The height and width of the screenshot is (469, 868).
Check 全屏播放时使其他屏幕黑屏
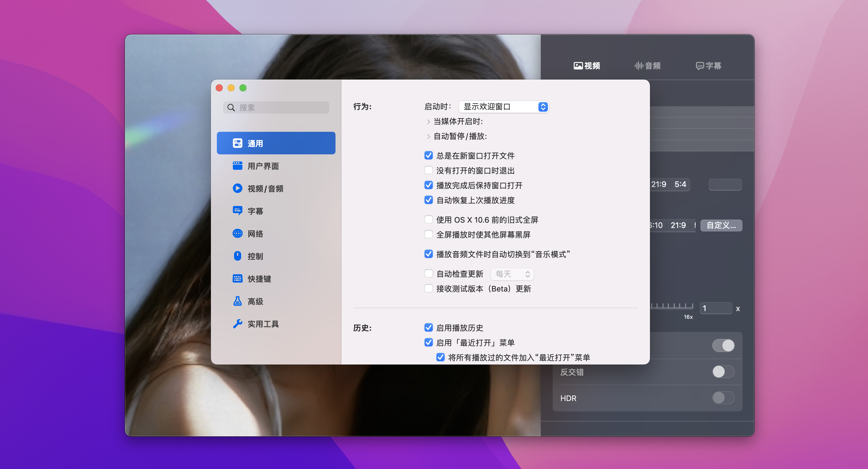pyautogui.click(x=429, y=234)
